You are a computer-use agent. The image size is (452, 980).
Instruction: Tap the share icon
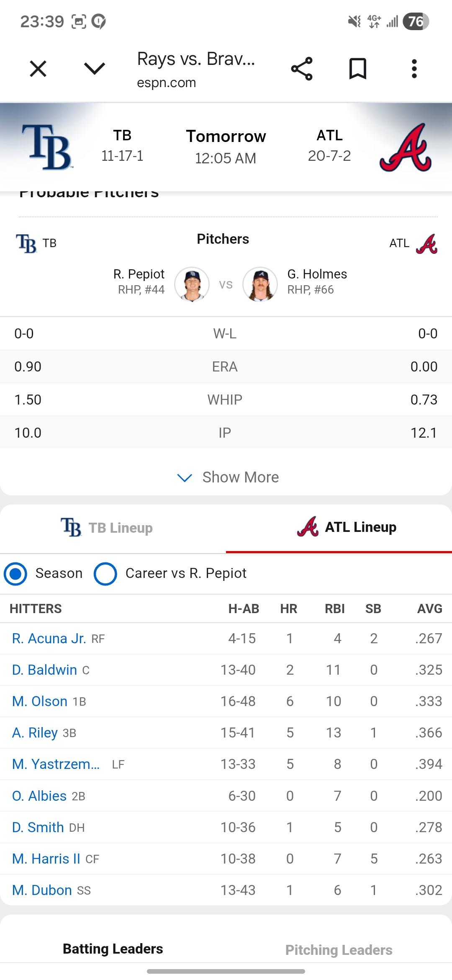pos(302,69)
